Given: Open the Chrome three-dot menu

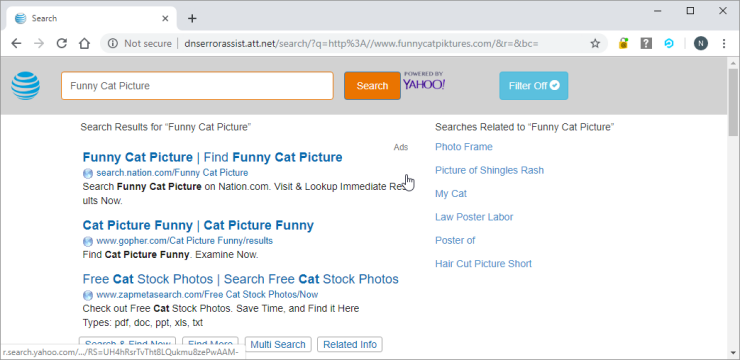Looking at the screenshot, I should pyautogui.click(x=724, y=43).
